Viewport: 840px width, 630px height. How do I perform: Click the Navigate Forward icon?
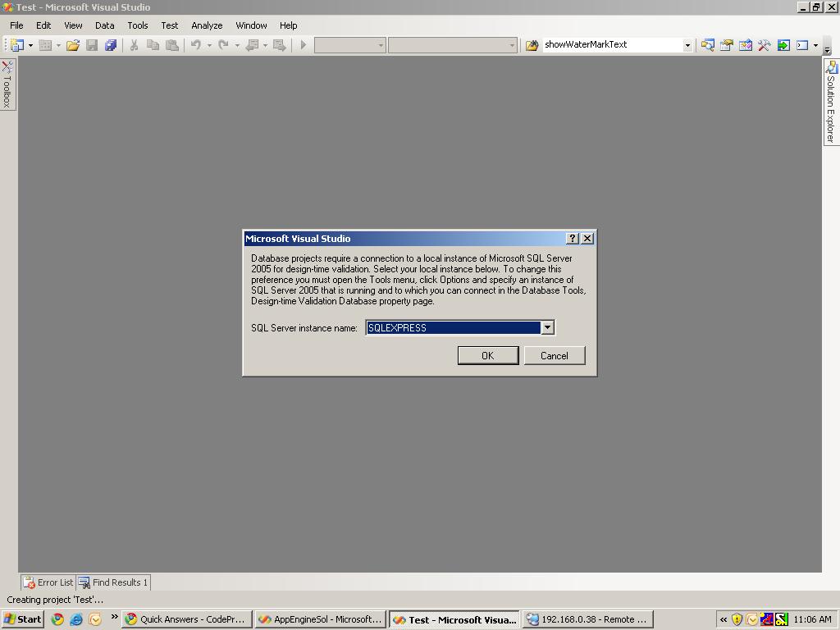click(279, 46)
